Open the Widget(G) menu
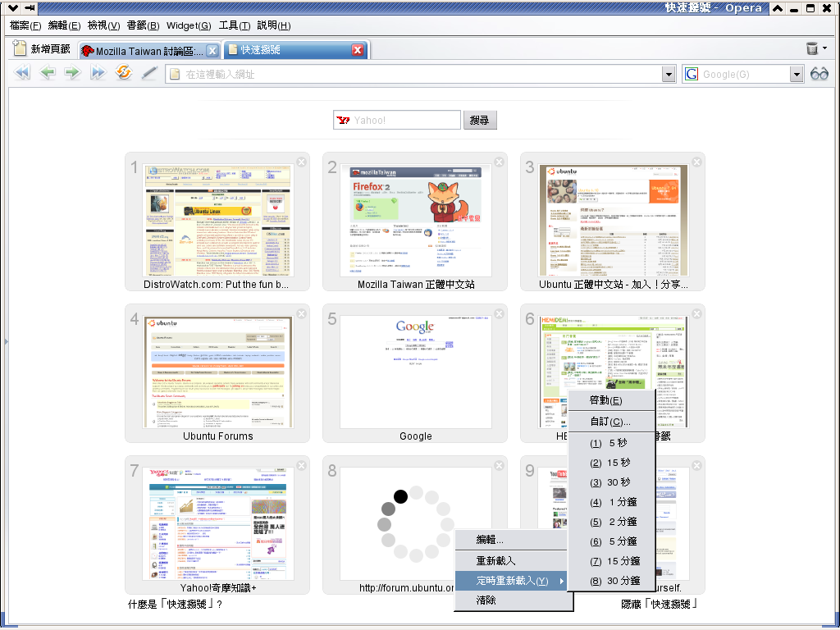This screenshot has width=840, height=630. [x=189, y=25]
